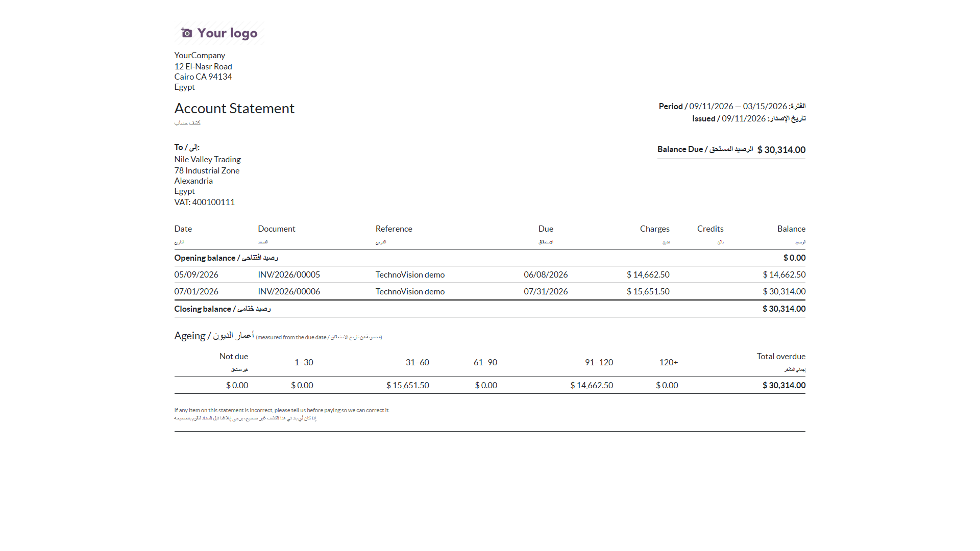Click the due date 06/08/2026

546,274
